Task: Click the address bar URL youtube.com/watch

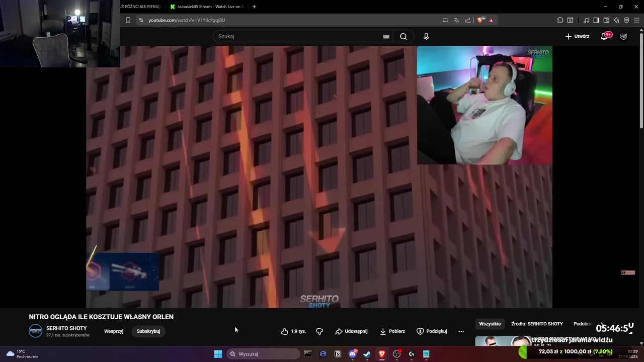Action: (187, 20)
